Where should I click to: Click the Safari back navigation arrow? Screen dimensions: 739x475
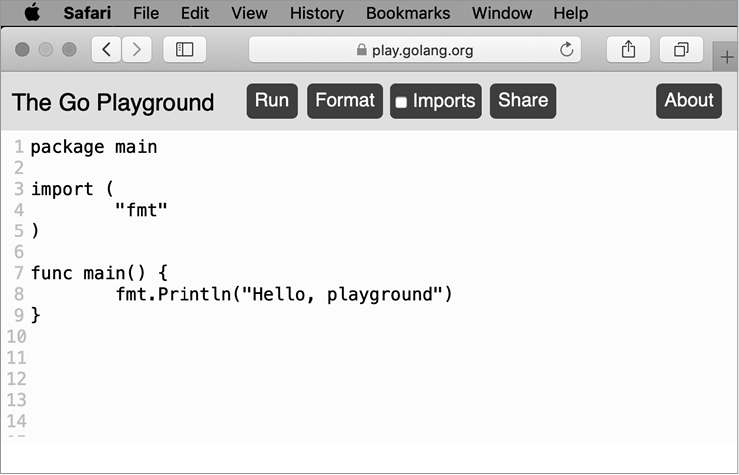pos(106,50)
